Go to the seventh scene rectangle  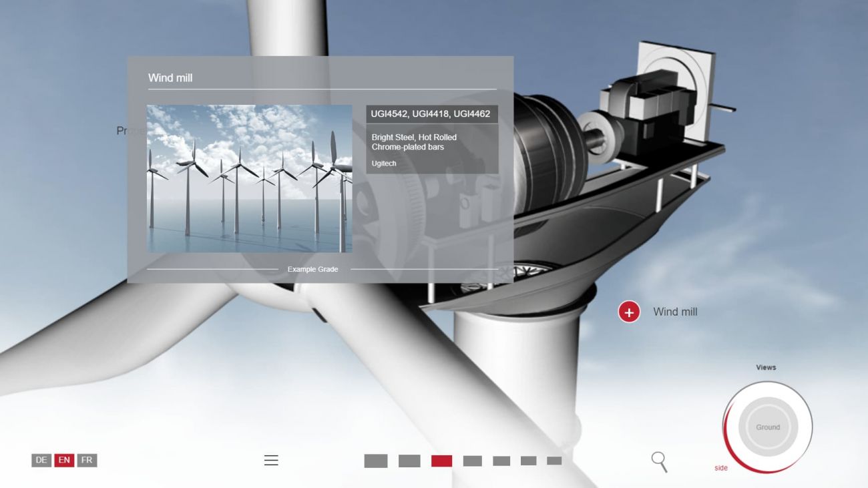click(x=554, y=461)
